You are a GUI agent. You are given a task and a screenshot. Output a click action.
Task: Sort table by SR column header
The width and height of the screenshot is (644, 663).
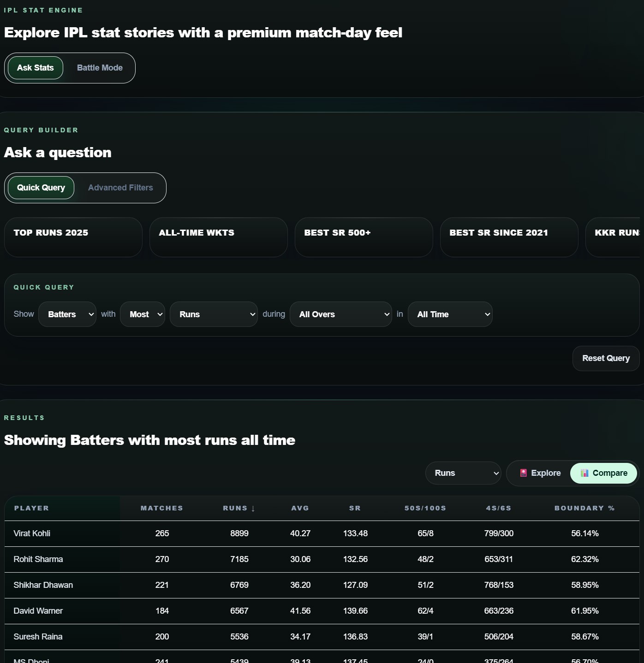(x=355, y=508)
